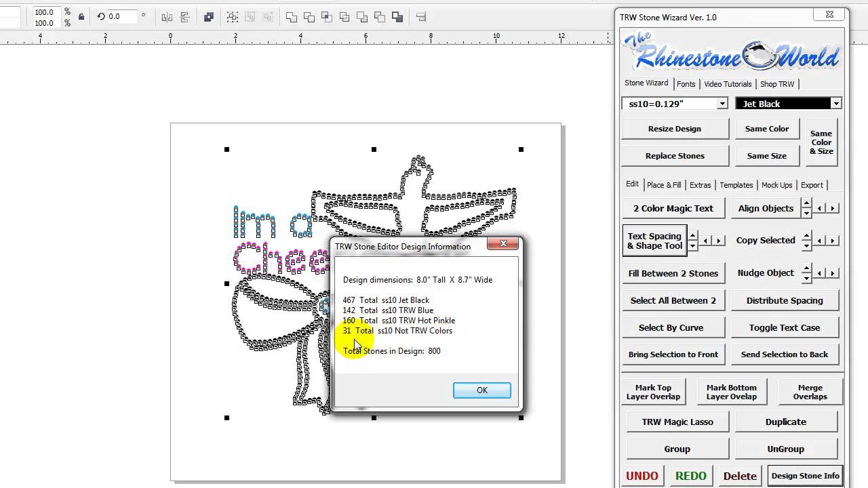Click the Distribute Spacing button
The image size is (868, 488).
(x=785, y=300)
